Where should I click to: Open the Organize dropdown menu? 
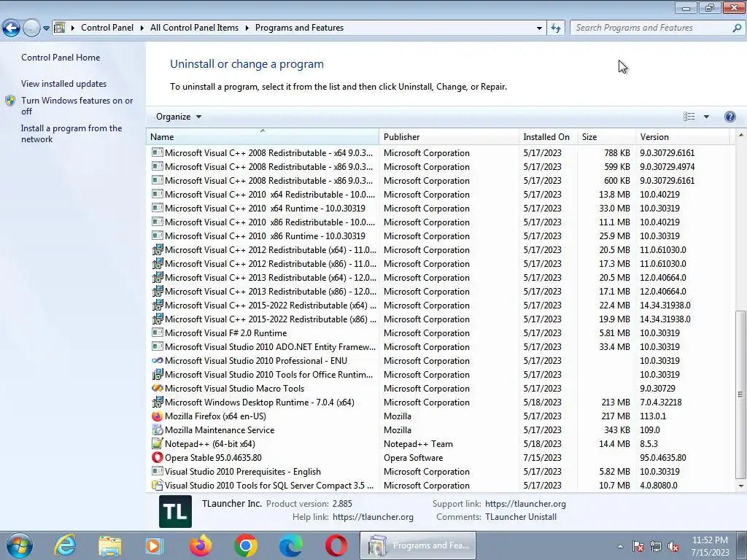coord(179,117)
